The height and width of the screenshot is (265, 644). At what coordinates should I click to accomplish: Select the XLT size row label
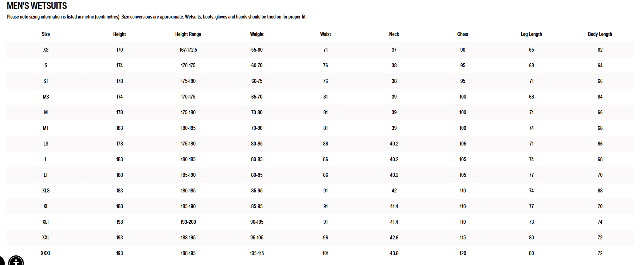coord(46,222)
